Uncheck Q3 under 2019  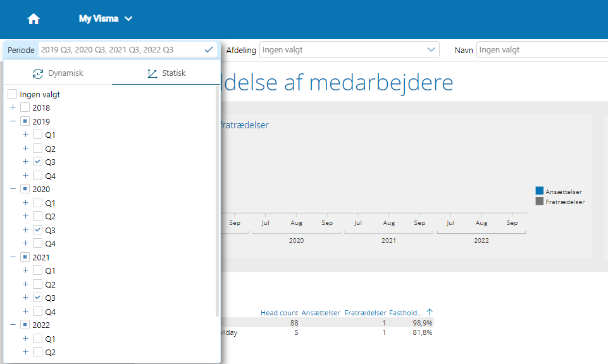tap(37, 162)
